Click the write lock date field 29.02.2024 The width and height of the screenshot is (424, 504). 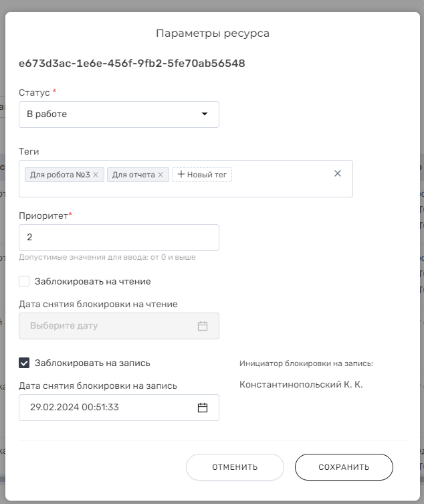pos(119,408)
